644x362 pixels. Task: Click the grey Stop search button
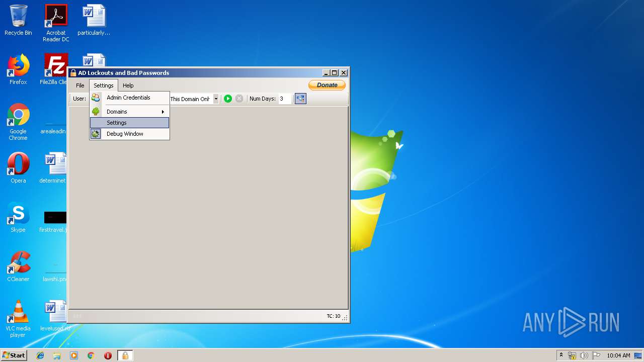click(x=239, y=99)
